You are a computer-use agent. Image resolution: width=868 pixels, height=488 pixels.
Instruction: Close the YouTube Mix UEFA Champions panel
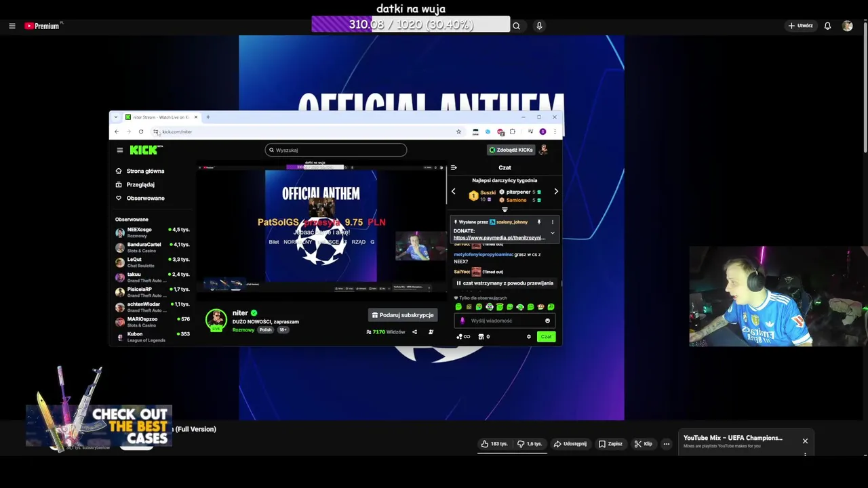805,441
